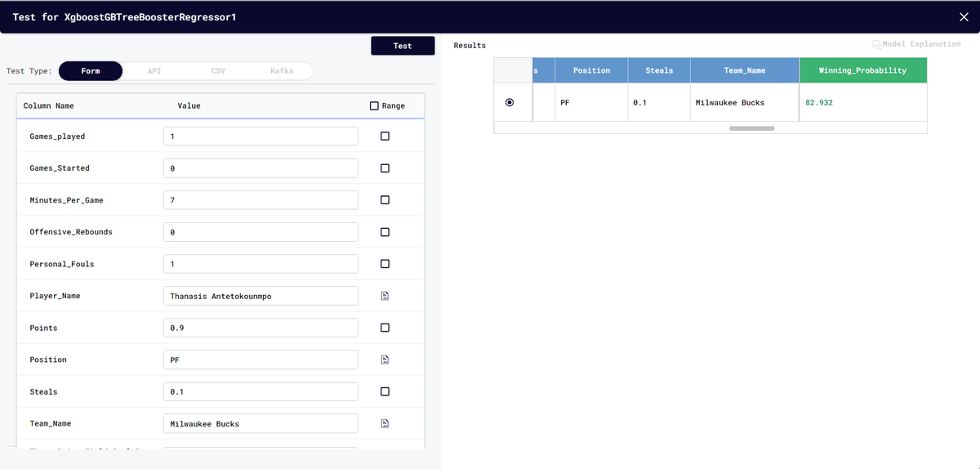The height and width of the screenshot is (469, 980).
Task: Enable range checkbox for Offensive_Rebounds
Action: (x=385, y=232)
